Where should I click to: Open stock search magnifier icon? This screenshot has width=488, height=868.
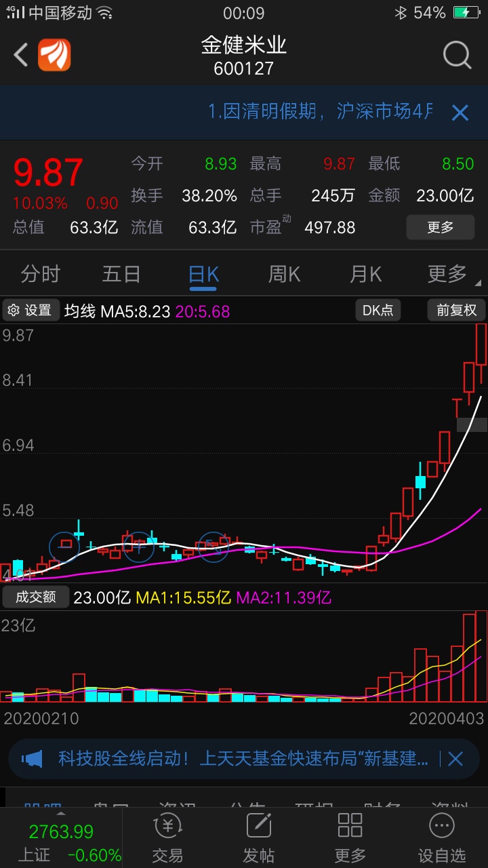click(457, 55)
